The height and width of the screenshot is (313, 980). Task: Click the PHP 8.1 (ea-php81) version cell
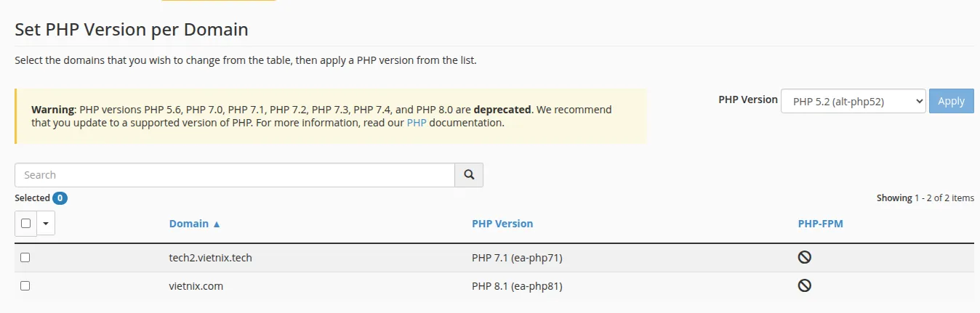pos(517,286)
